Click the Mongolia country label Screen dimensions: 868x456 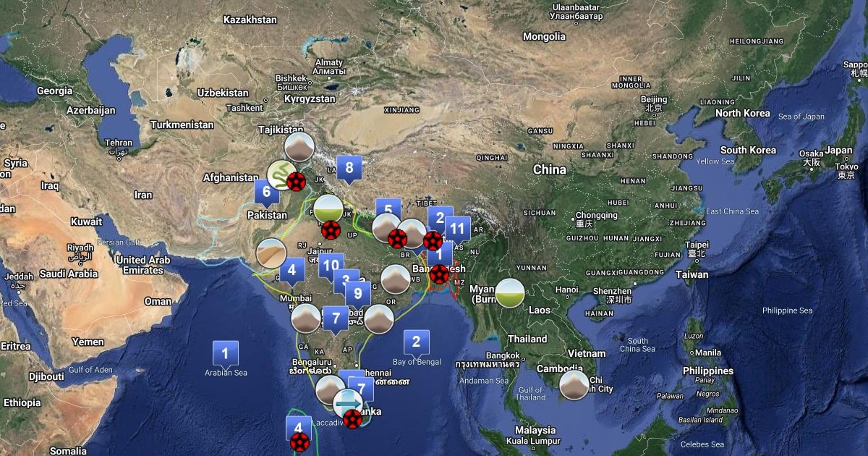coord(544,36)
